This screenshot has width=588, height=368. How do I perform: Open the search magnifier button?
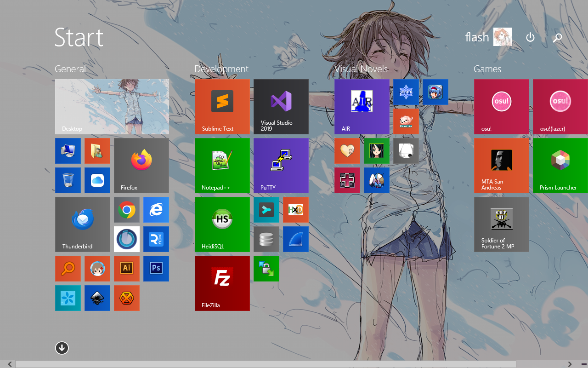tap(558, 38)
